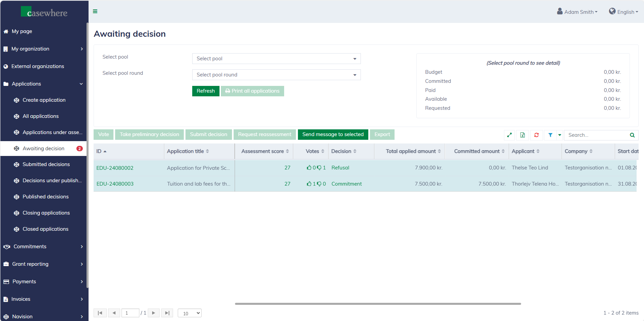The height and width of the screenshot is (321, 644).
Task: Export table to Excel icon
Action: pos(522,135)
